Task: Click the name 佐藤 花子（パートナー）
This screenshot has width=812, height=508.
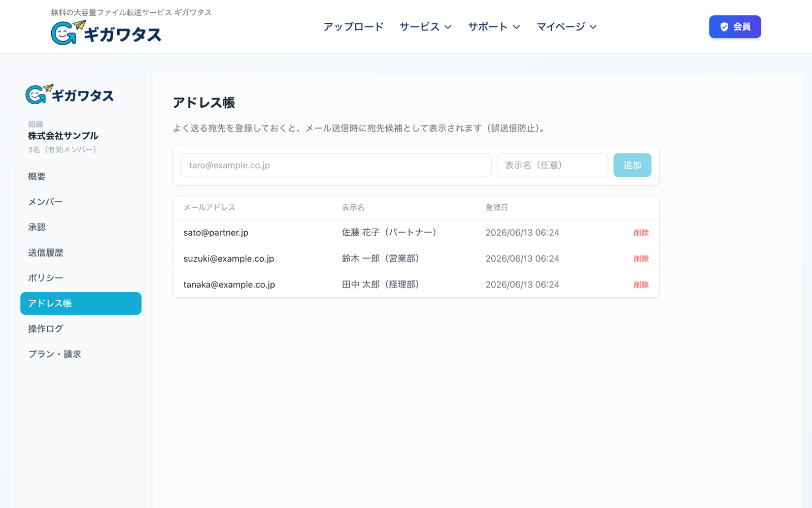Action: [x=389, y=232]
